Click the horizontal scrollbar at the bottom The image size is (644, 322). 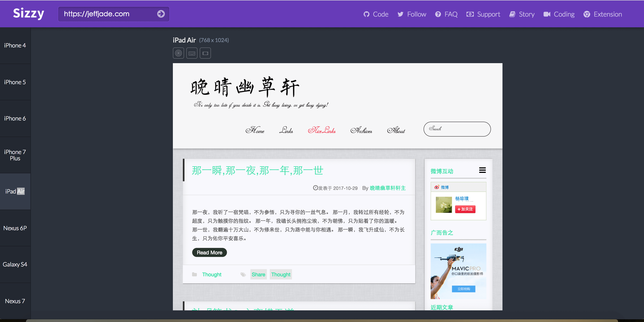[x=322, y=320]
